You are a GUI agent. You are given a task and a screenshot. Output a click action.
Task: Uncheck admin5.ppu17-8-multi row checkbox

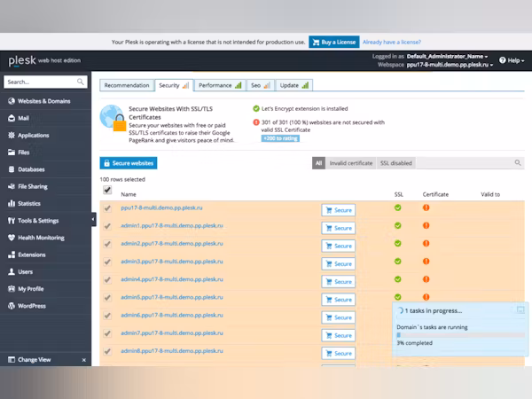pyautogui.click(x=107, y=298)
